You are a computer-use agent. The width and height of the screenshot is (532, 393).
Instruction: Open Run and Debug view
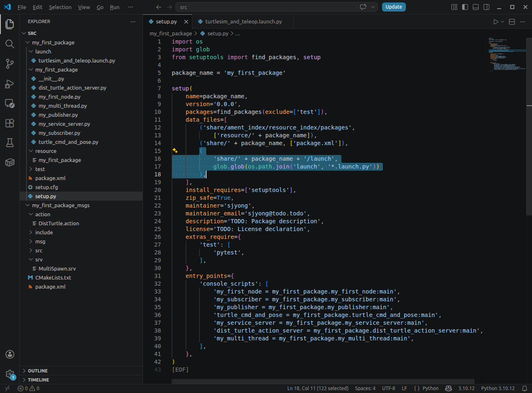click(10, 83)
